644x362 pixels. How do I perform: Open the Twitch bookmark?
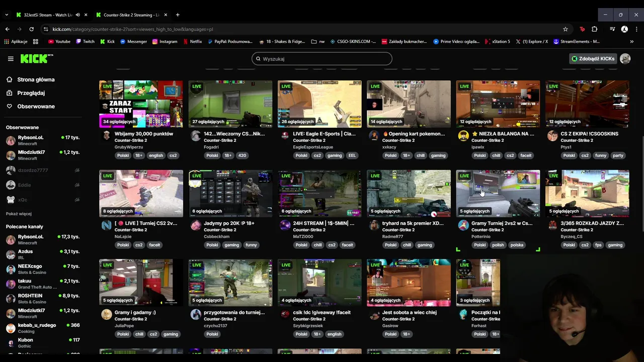pos(85,42)
